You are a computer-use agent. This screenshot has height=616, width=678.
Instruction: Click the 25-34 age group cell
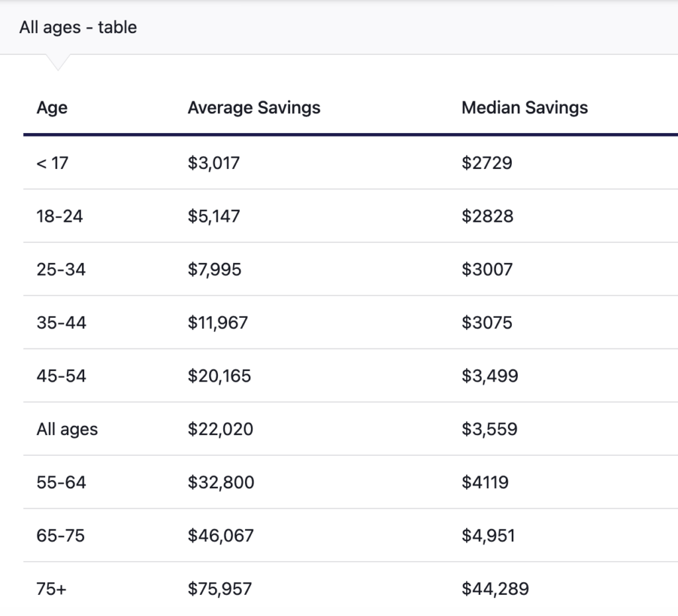(61, 270)
